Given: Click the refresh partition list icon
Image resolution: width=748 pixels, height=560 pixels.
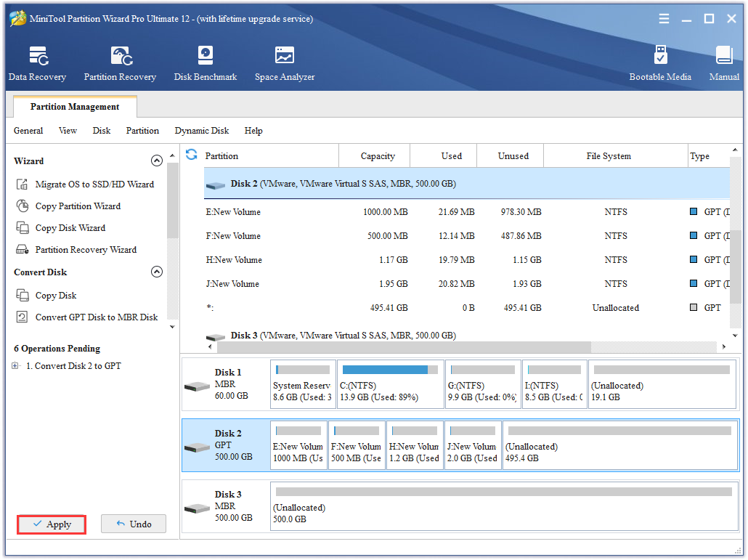Looking at the screenshot, I should point(191,155).
